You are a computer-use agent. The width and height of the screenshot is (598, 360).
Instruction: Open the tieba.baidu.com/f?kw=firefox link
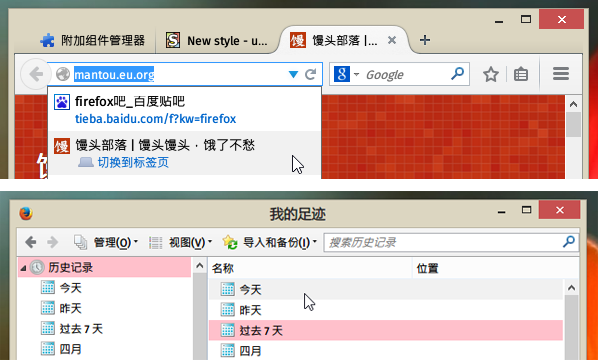156,119
